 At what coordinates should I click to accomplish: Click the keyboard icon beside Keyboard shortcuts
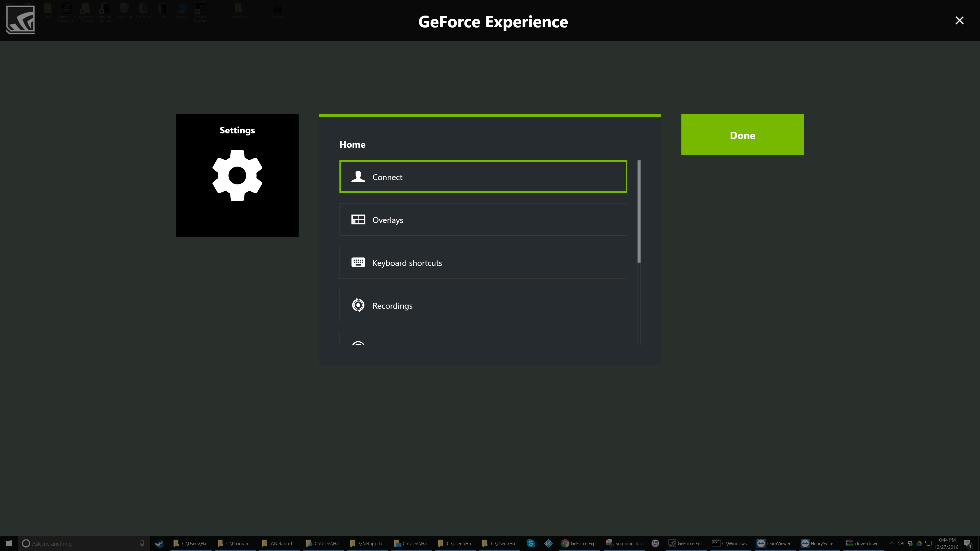[358, 262]
